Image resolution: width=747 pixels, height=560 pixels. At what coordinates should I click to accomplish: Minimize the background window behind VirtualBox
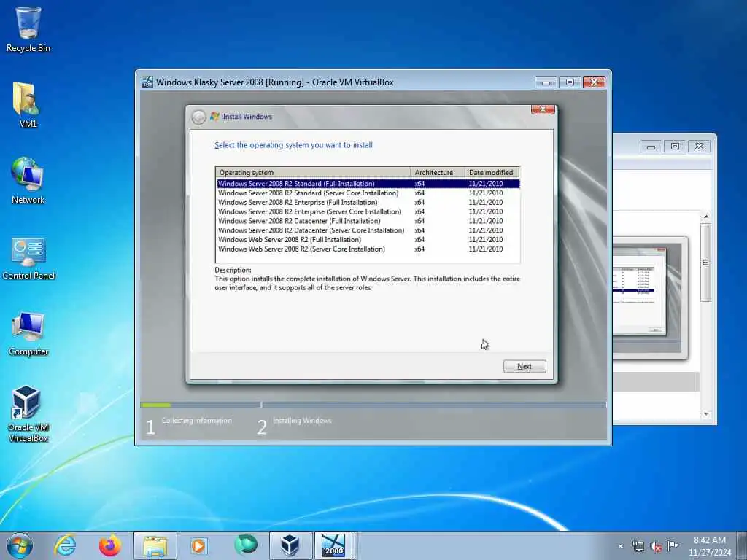tap(651, 146)
